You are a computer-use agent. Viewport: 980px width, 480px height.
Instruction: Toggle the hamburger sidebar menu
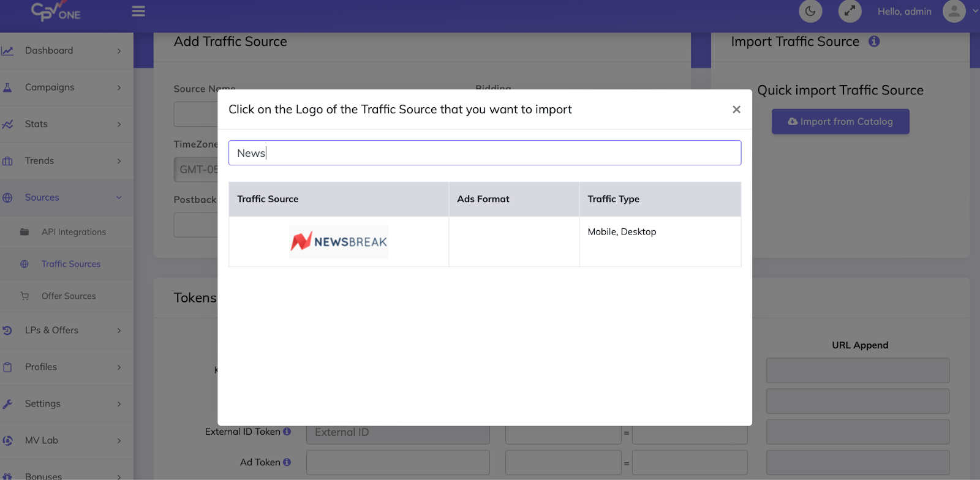click(138, 11)
